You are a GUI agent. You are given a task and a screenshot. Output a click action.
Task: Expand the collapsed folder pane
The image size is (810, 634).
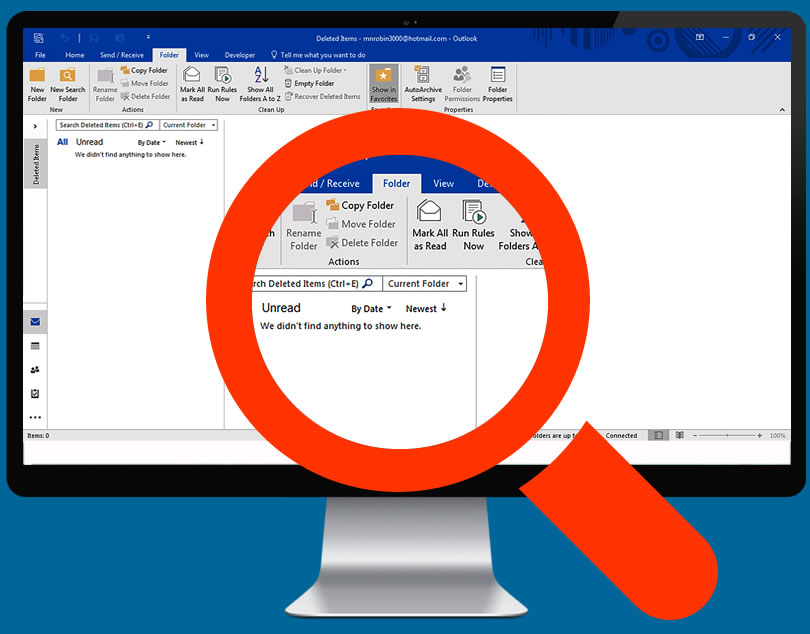(x=35, y=126)
